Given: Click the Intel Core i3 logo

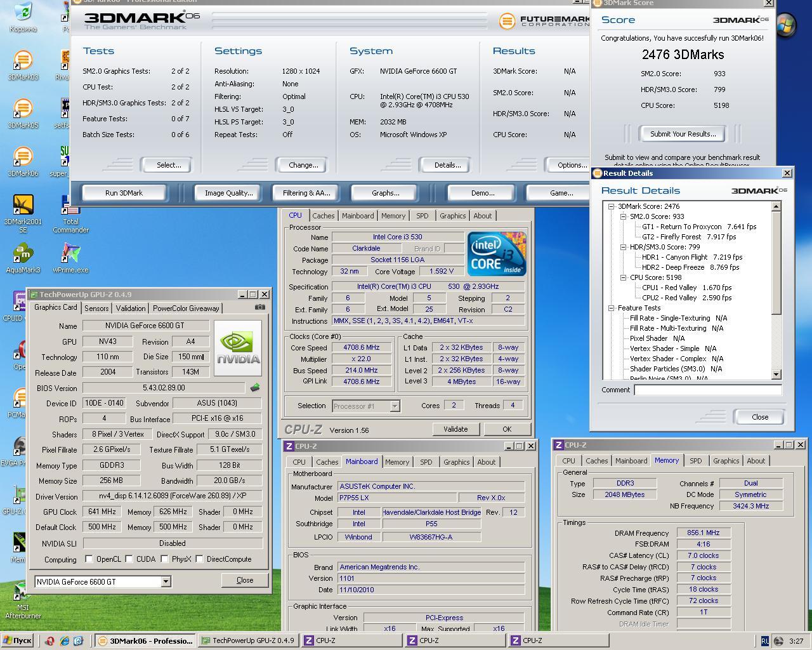Looking at the screenshot, I should [497, 254].
